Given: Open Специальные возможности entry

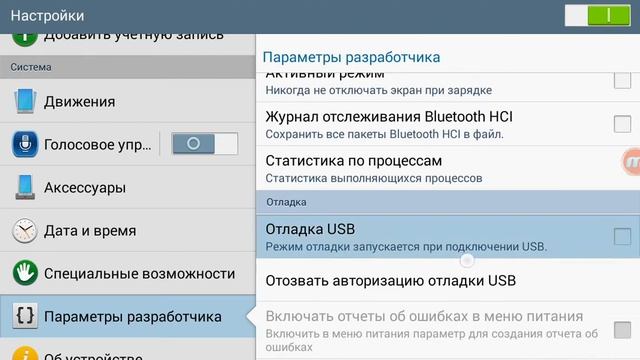Looking at the screenshot, I should click(128, 273).
